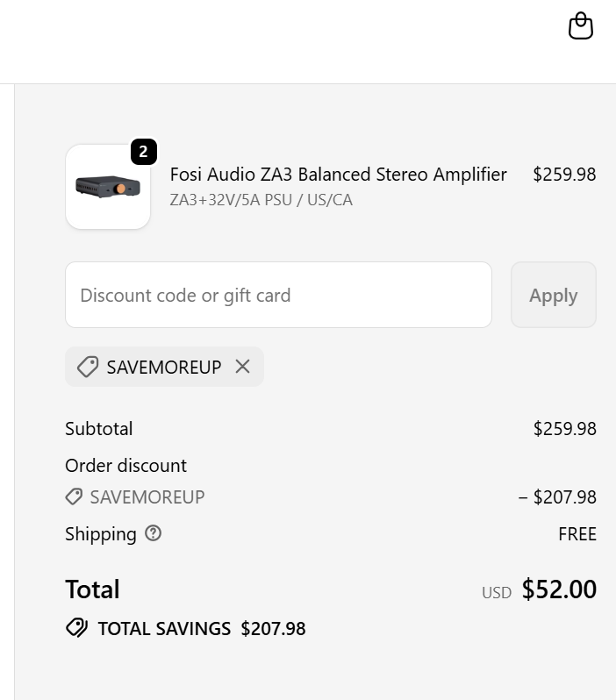Click the Subtotal label
616x700 pixels.
click(99, 429)
